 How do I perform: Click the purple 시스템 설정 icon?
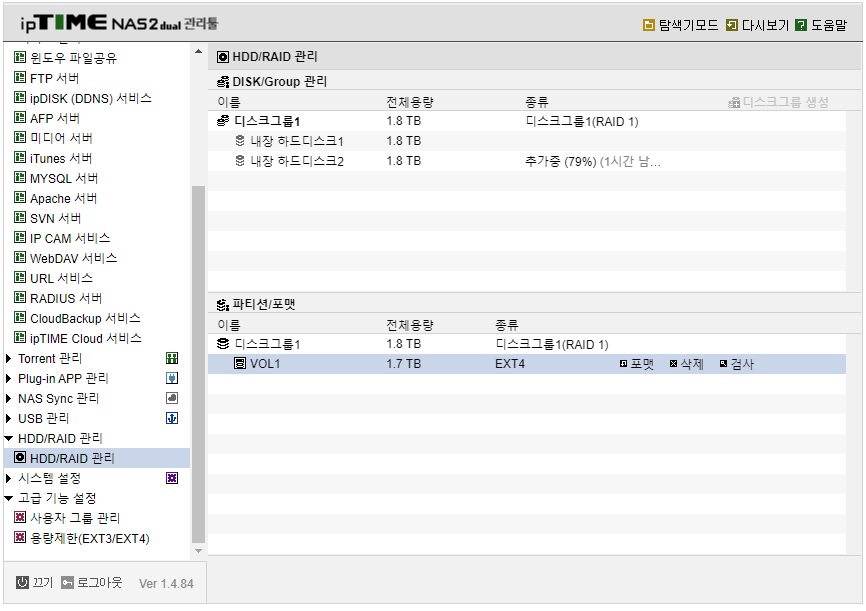pos(172,478)
